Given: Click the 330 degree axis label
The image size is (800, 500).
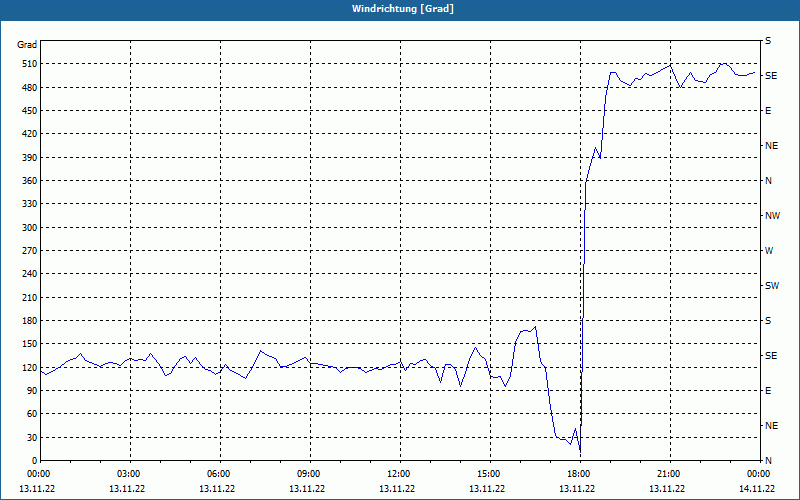Looking at the screenshot, I should [30, 204].
